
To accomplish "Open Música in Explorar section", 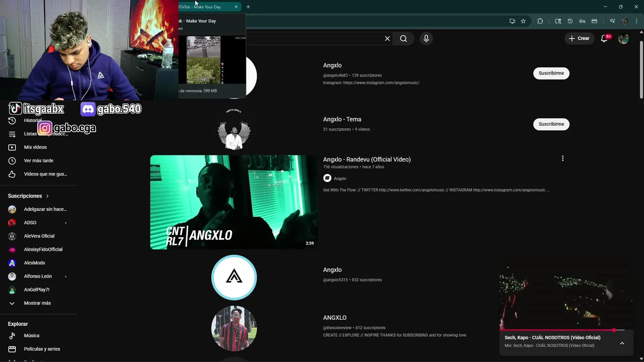I will pos(32,335).
